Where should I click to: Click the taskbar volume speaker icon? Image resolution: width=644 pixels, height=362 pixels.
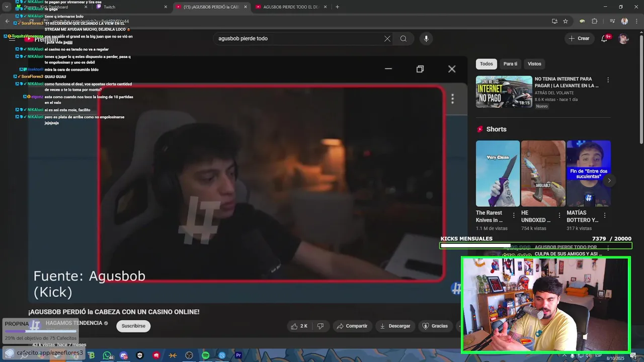pos(589,355)
